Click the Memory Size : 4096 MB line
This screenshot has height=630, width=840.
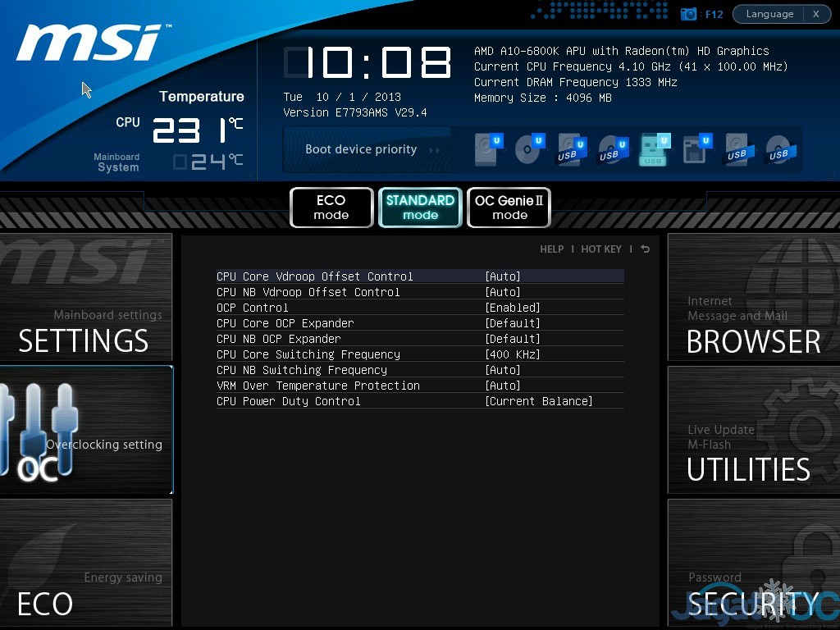[543, 98]
